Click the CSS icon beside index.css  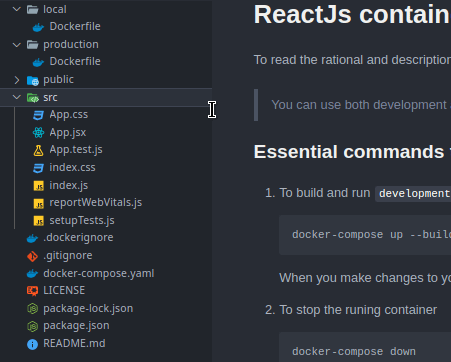click(x=38, y=168)
